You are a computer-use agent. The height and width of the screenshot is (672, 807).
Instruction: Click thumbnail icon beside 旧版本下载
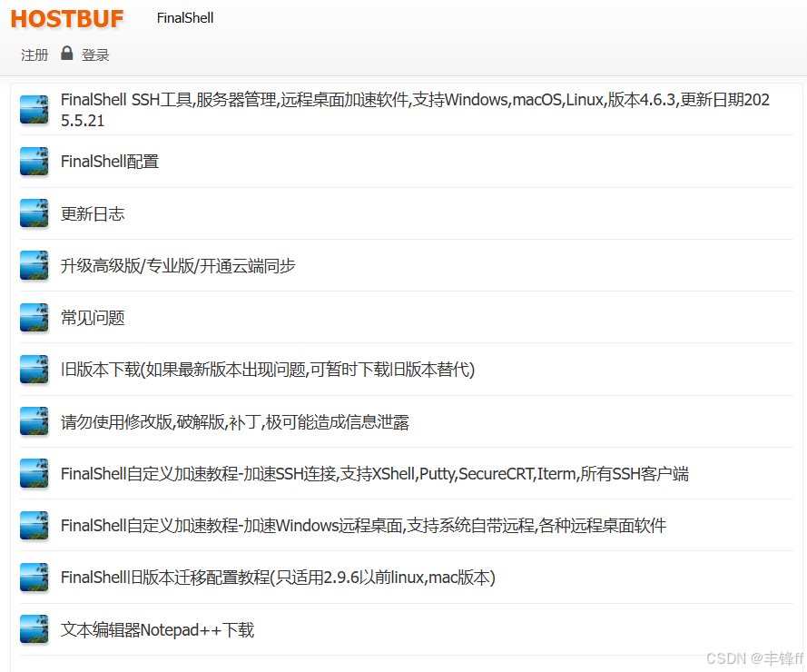(34, 370)
